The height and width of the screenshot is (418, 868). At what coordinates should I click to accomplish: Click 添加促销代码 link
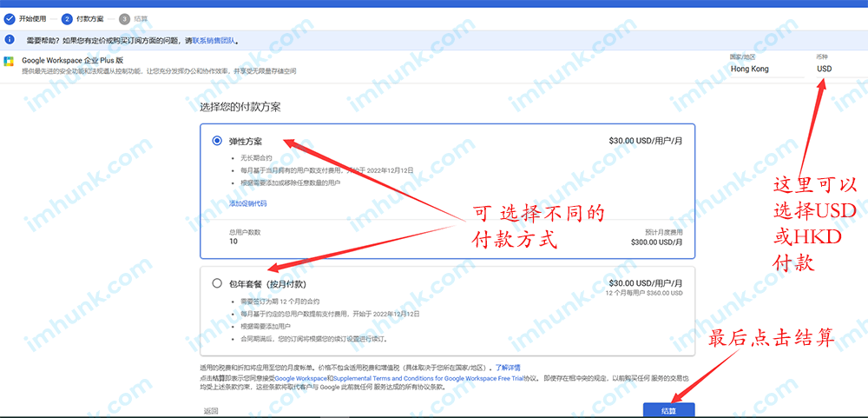248,203
